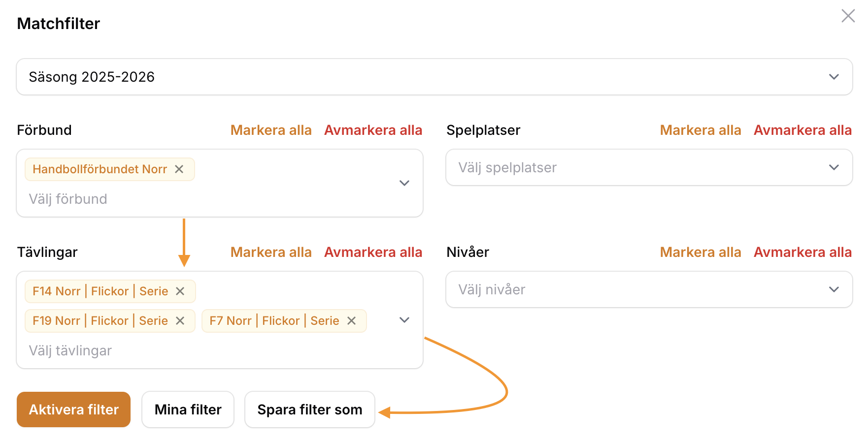Click Avmarkera alla for Nivåer

[x=802, y=252]
